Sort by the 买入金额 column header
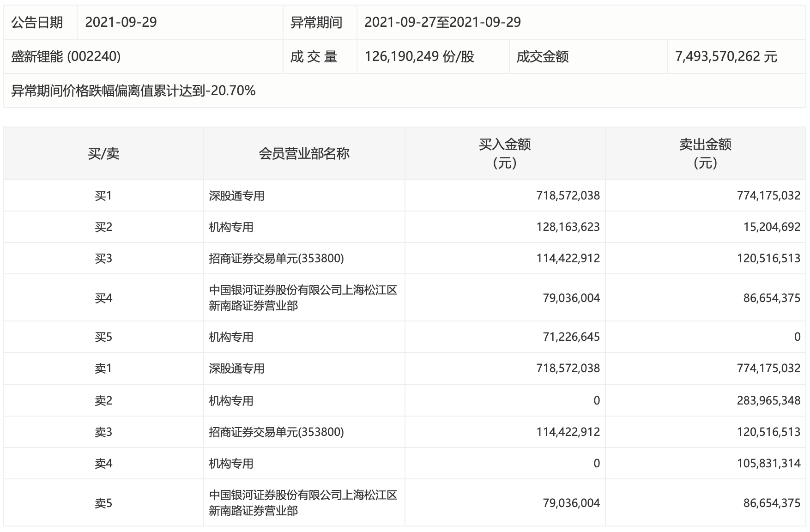 click(x=505, y=153)
